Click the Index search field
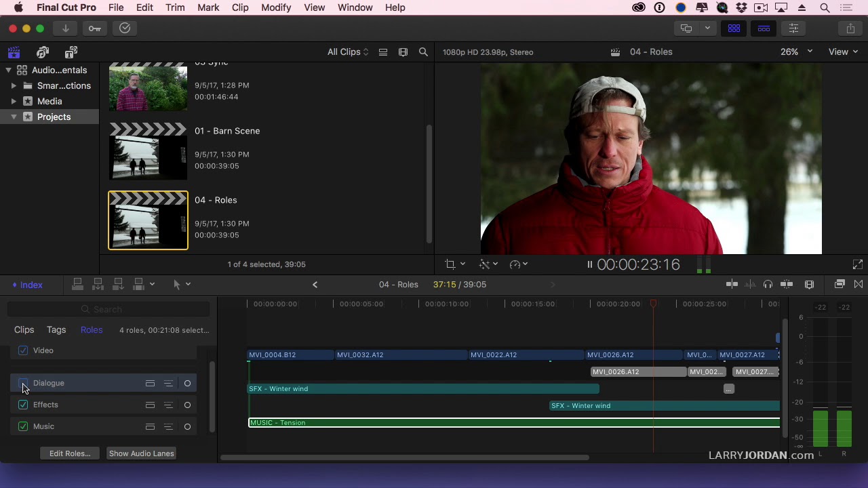 pyautogui.click(x=108, y=309)
